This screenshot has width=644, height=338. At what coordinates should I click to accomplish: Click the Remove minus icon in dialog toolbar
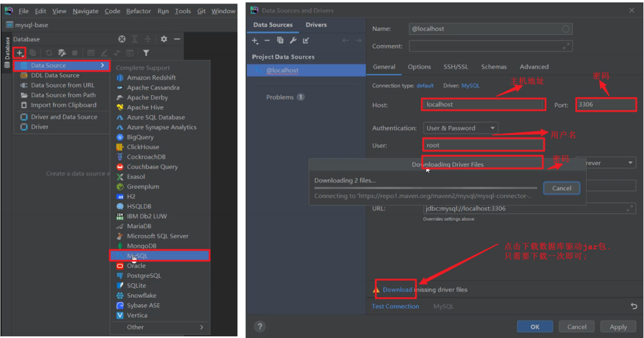[267, 40]
